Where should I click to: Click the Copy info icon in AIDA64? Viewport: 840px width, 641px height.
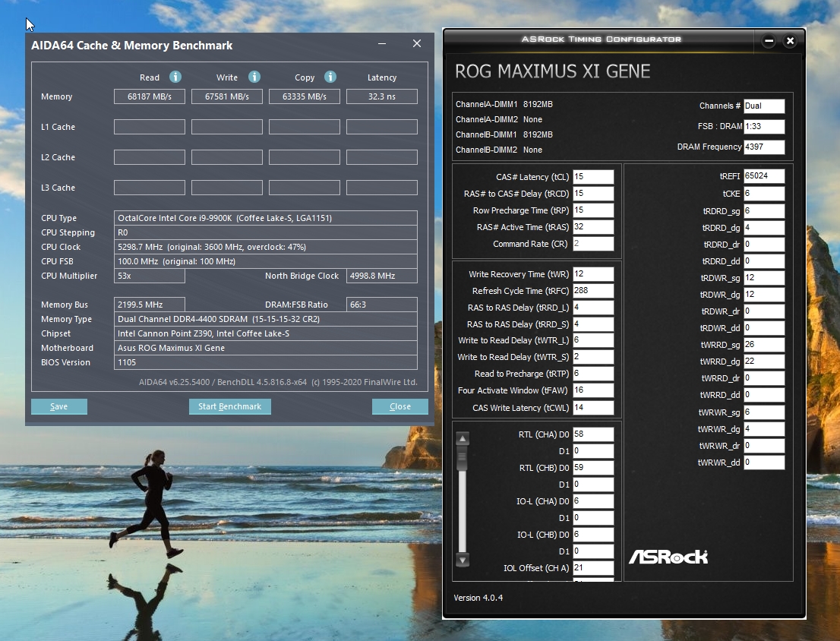(330, 77)
